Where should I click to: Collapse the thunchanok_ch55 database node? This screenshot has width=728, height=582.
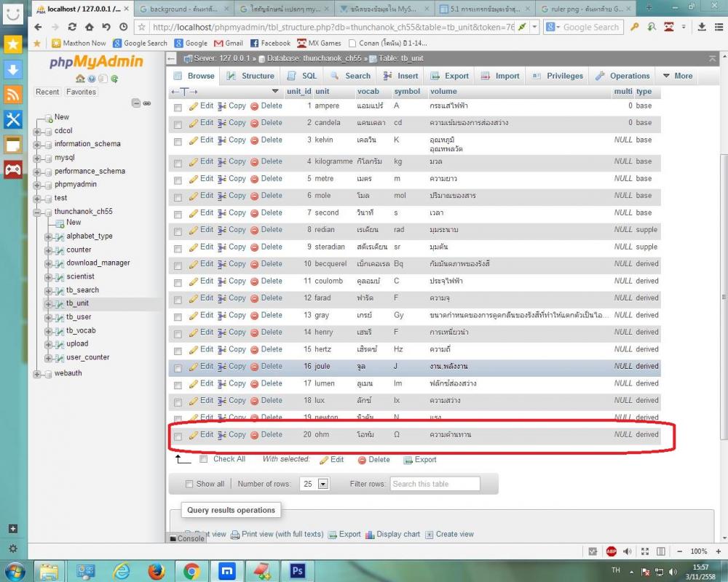click(x=36, y=212)
